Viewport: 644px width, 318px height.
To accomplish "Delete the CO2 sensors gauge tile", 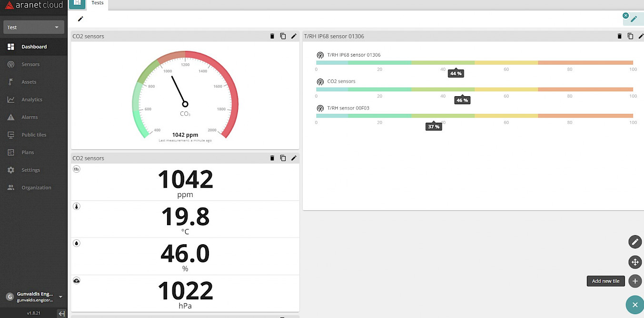I will (x=272, y=36).
